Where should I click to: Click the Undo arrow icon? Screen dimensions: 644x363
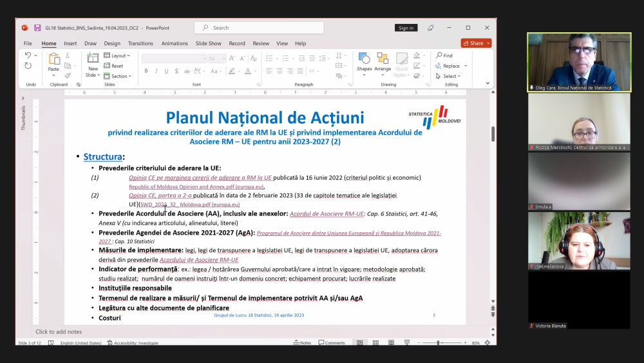[28, 55]
